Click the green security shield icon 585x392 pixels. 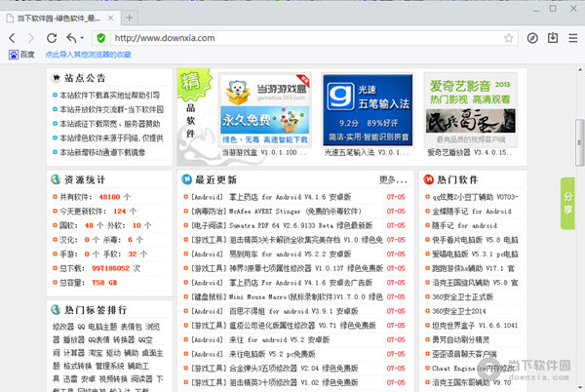pos(101,38)
